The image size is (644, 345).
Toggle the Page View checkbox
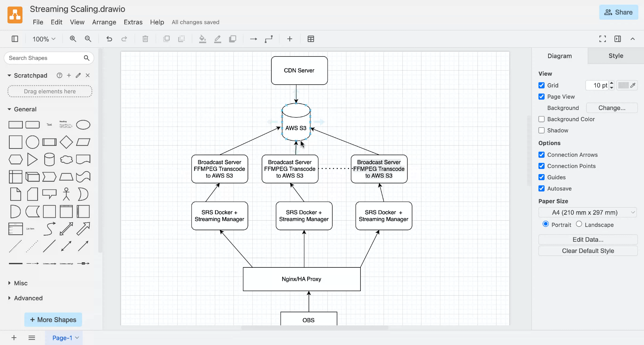pos(542,97)
